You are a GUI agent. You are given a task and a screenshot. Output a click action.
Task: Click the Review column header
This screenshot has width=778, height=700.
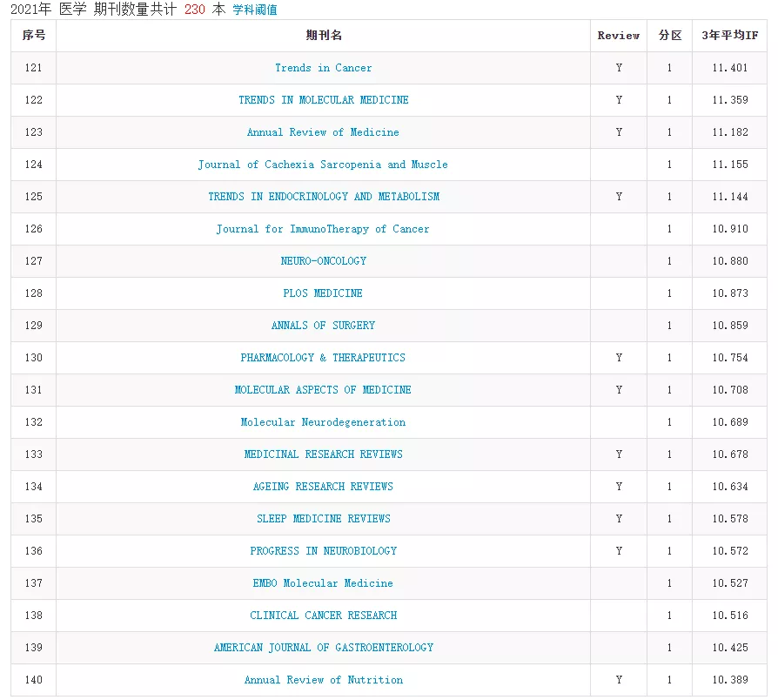(x=618, y=36)
